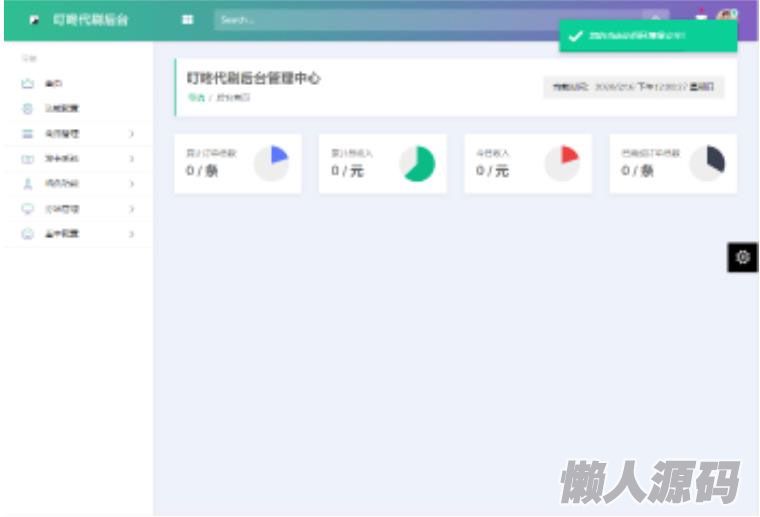Click the label above the green chart card value

352,153
